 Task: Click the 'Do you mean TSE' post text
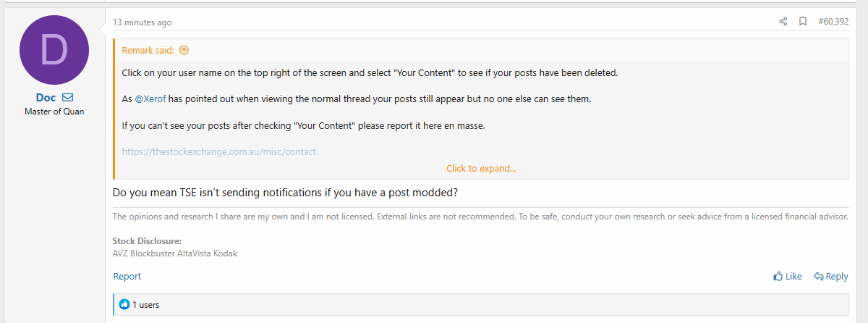click(x=286, y=193)
